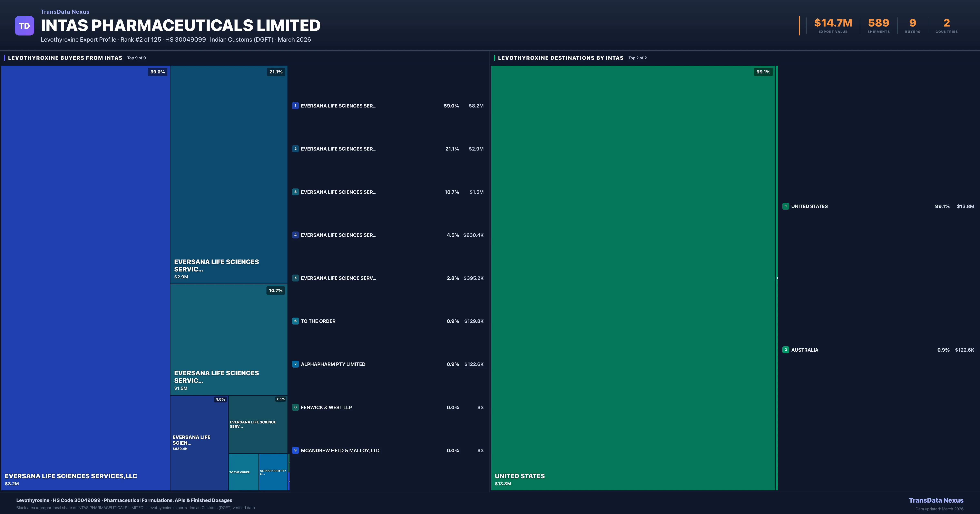Click the footer TransData Nexus brand link
Screen dimensions: 980x514
click(x=936, y=500)
